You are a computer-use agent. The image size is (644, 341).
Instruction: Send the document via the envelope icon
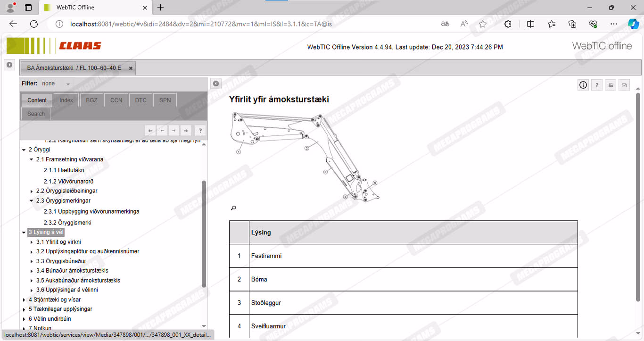624,85
